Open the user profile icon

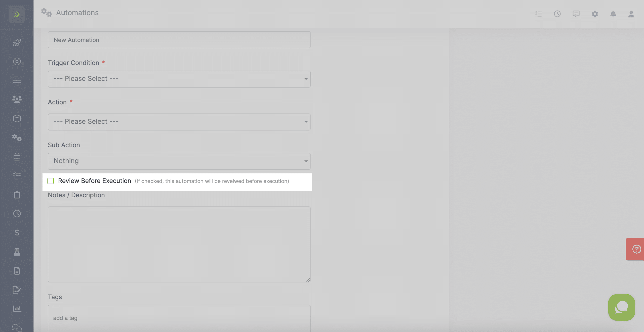631,14
